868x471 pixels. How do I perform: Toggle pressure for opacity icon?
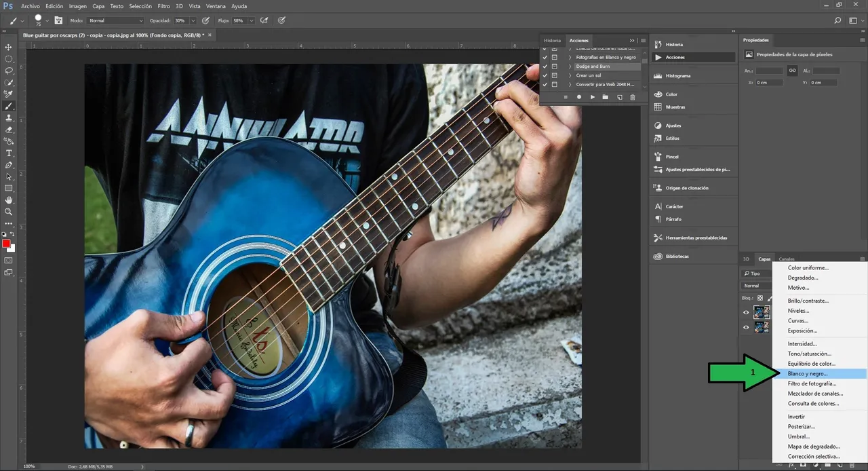click(205, 20)
